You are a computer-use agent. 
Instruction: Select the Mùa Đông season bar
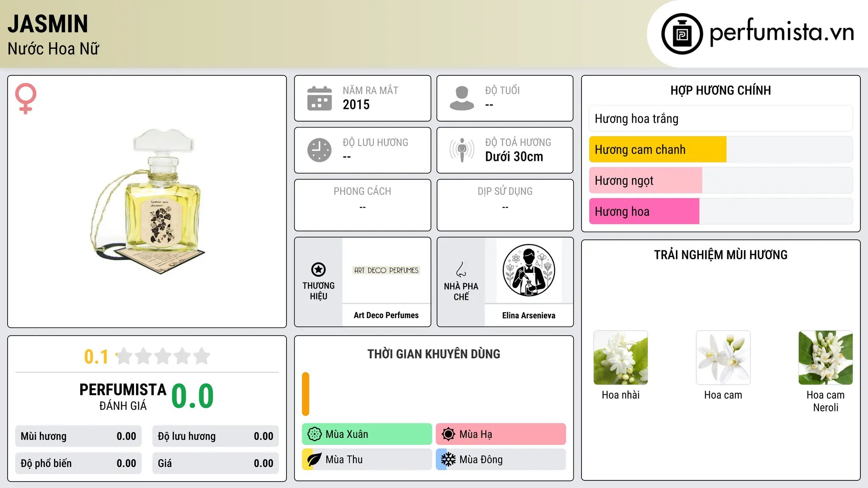point(501,460)
